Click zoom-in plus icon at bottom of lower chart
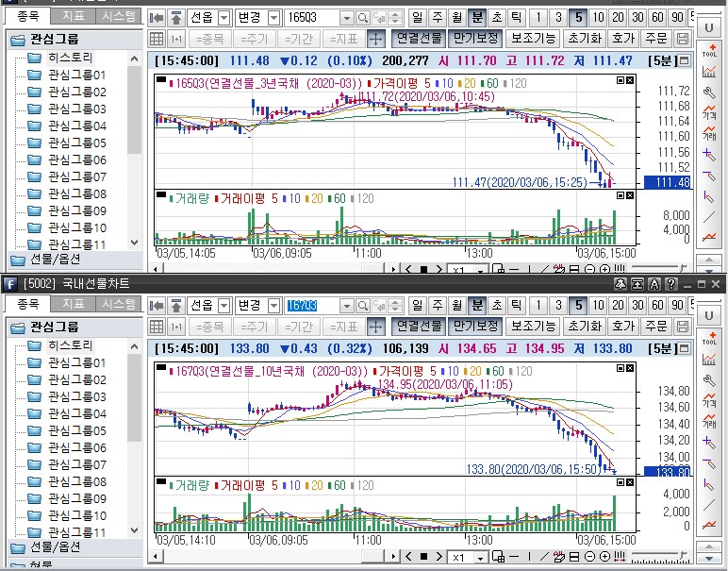This screenshot has height=571, width=728. tap(604, 558)
